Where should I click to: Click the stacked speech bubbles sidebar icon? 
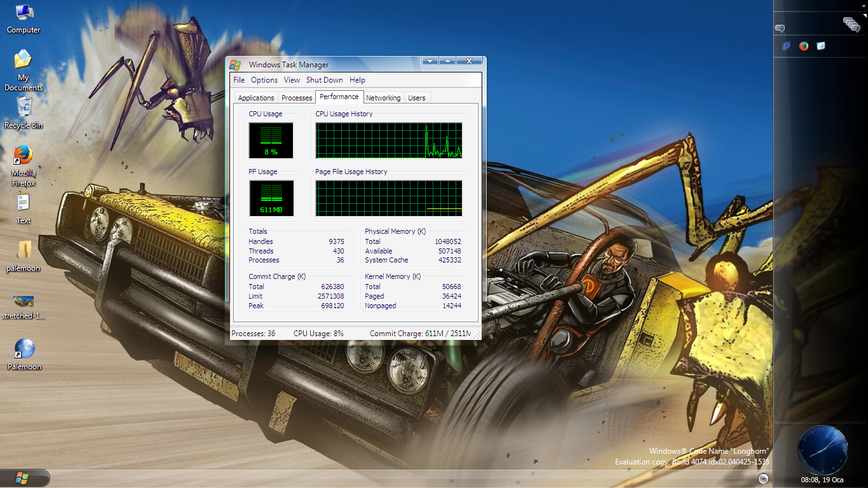click(x=851, y=24)
